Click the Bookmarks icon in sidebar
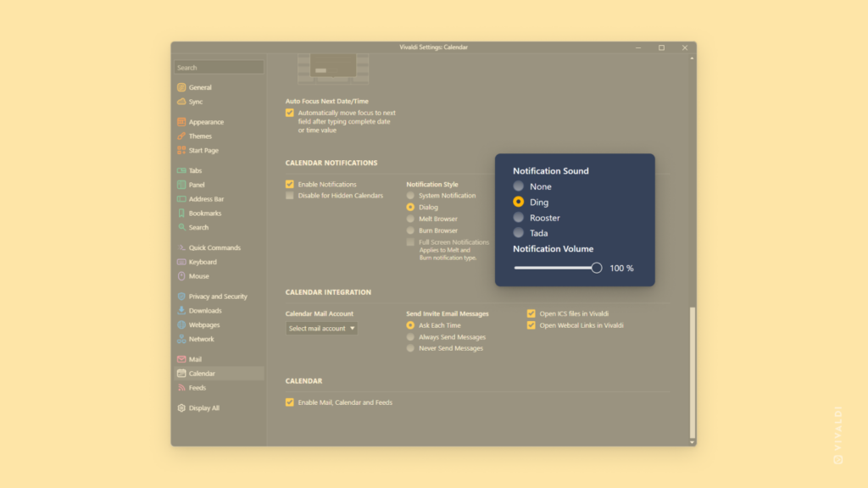Screen dimensions: 868x488 point(181,213)
